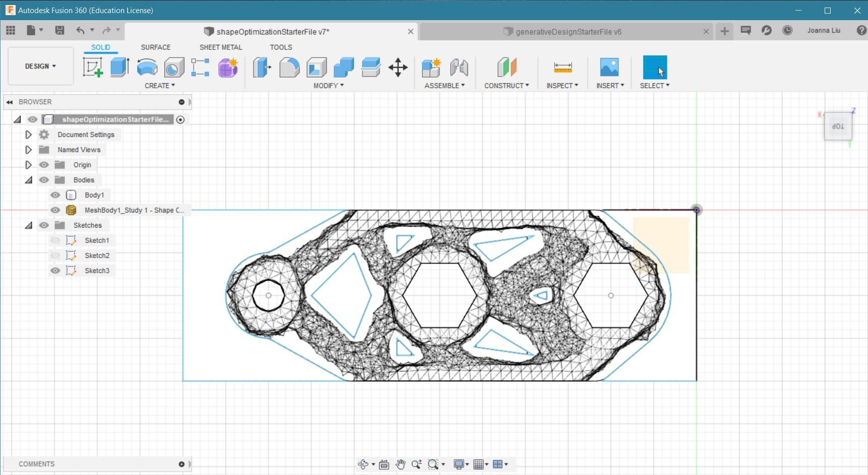Select the Combine tool
The width and height of the screenshot is (868, 475).
(x=344, y=67)
